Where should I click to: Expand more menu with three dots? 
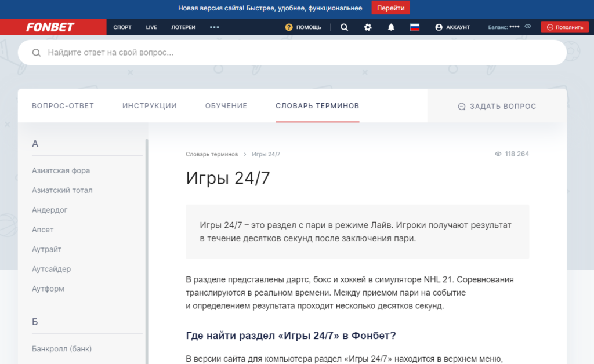click(215, 27)
